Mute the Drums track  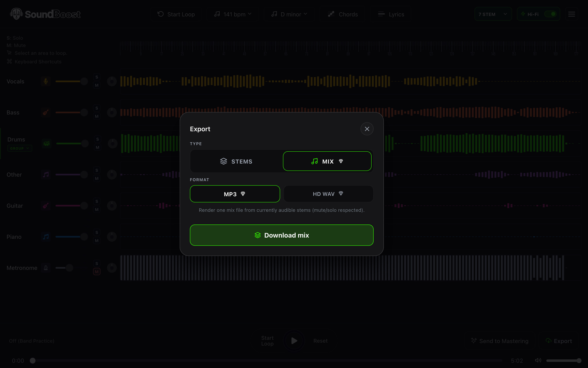pos(98,147)
